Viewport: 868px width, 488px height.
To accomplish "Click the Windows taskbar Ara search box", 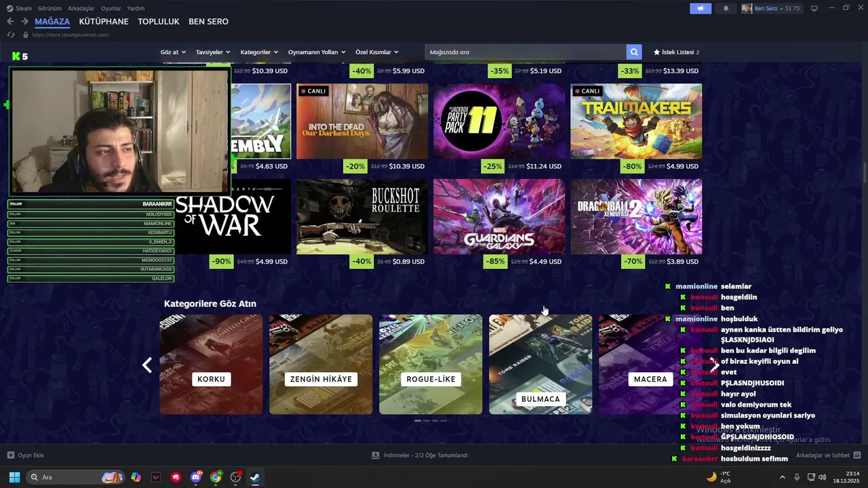I will tap(75, 477).
